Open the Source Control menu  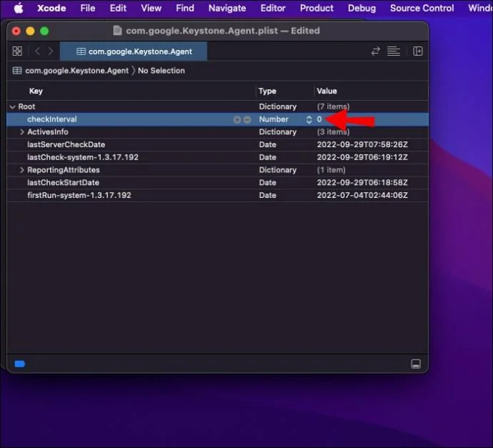click(x=422, y=8)
